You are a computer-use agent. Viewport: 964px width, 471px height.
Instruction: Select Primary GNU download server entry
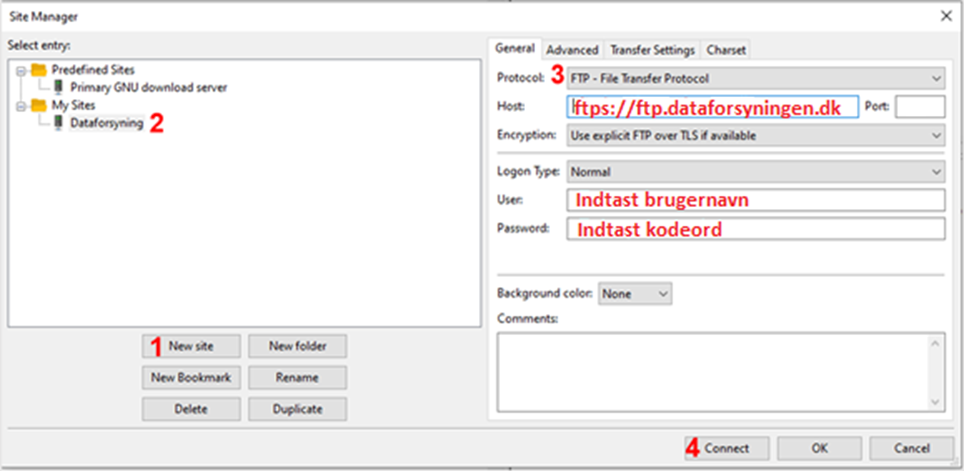[149, 87]
